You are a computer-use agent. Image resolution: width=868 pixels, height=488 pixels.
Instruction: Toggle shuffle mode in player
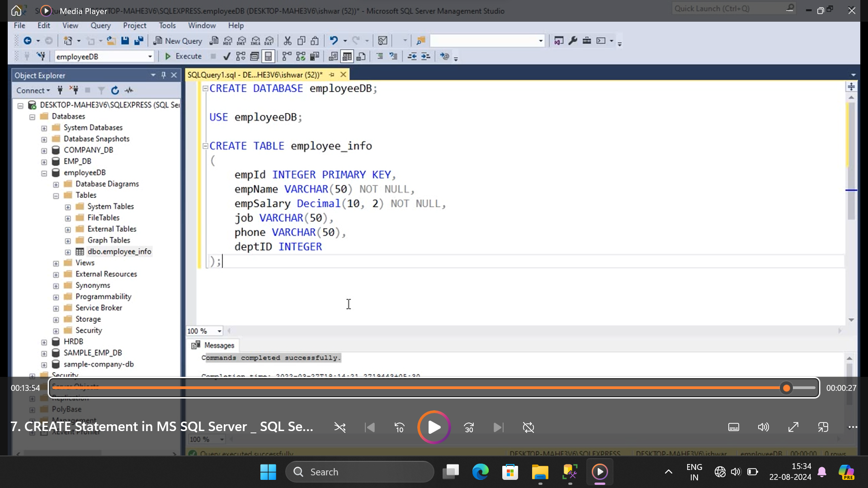click(x=340, y=427)
